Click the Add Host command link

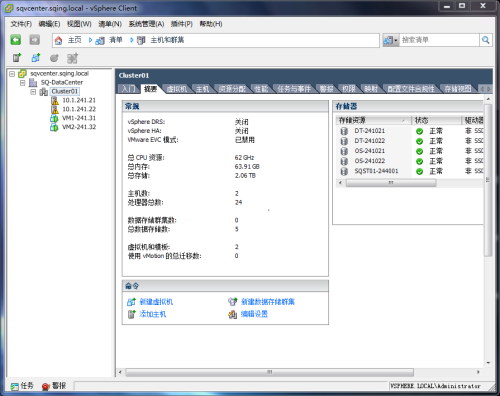[152, 314]
